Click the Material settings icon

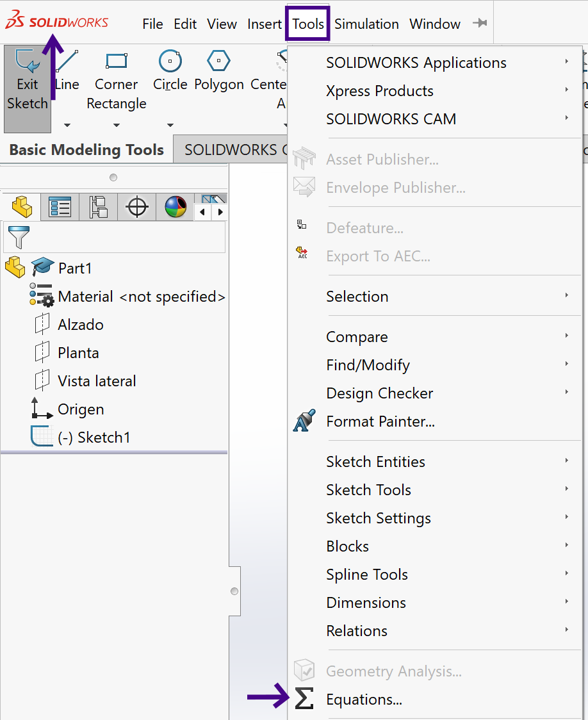(41, 295)
